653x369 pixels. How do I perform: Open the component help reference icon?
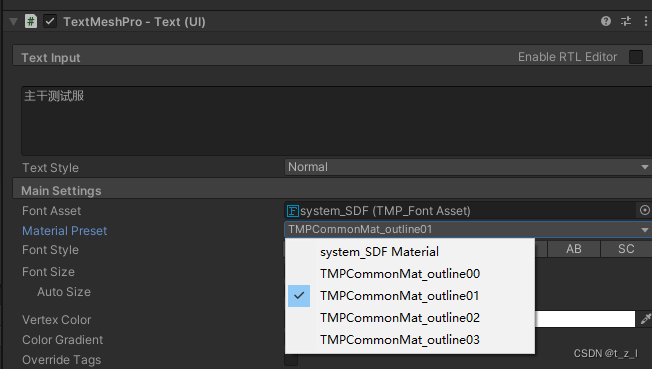coord(606,21)
